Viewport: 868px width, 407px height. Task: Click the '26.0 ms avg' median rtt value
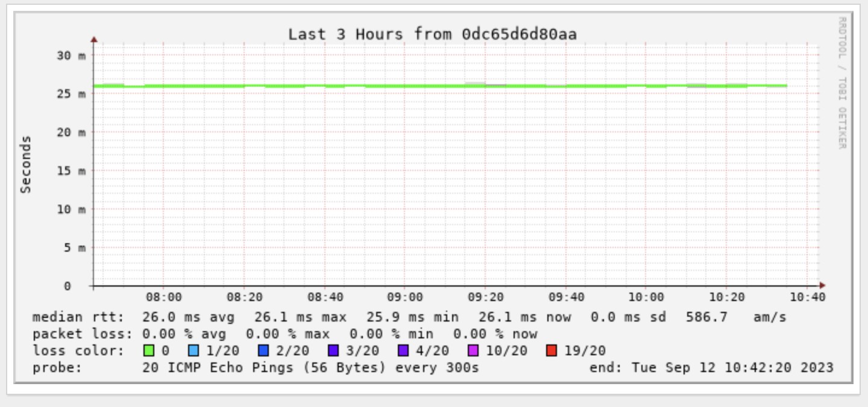(x=188, y=317)
